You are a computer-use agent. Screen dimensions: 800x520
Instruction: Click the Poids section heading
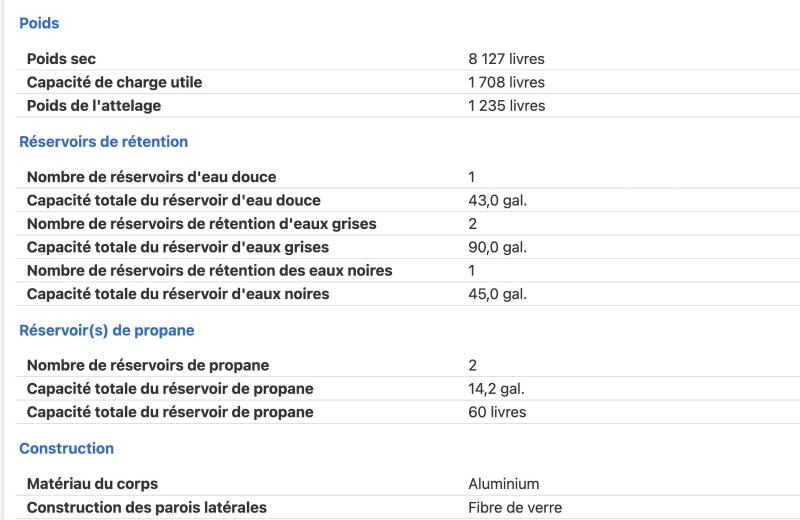coord(39,23)
